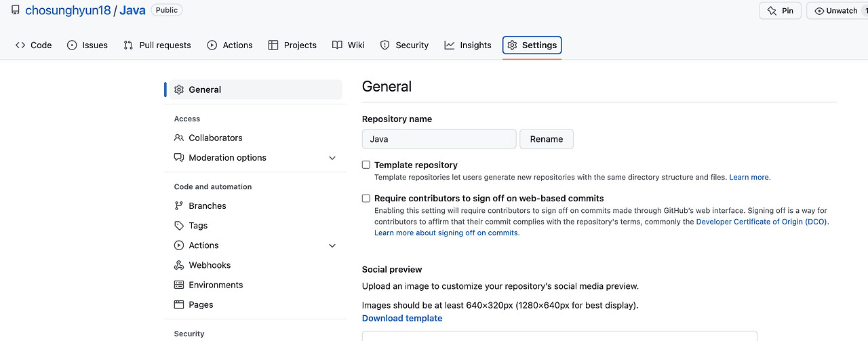Click the Rename button

547,139
